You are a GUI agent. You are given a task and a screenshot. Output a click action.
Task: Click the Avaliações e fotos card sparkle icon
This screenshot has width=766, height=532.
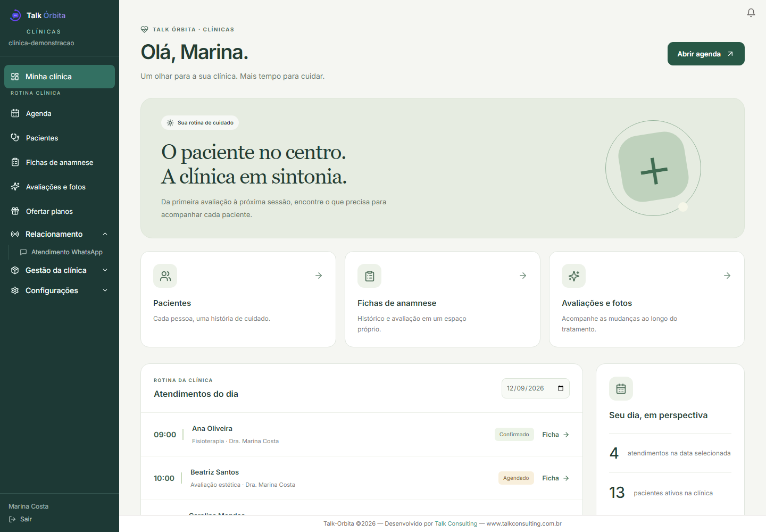pyautogui.click(x=574, y=276)
